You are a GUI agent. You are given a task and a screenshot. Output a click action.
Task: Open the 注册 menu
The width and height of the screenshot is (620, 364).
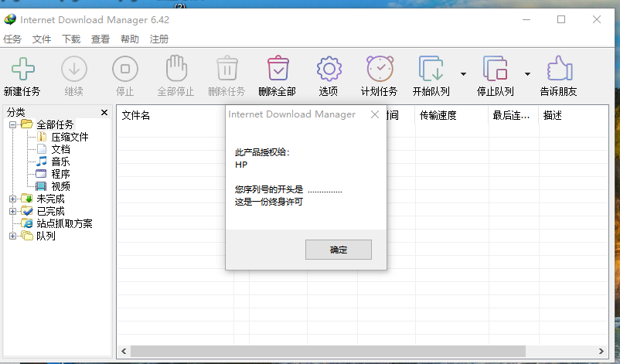[x=159, y=39]
